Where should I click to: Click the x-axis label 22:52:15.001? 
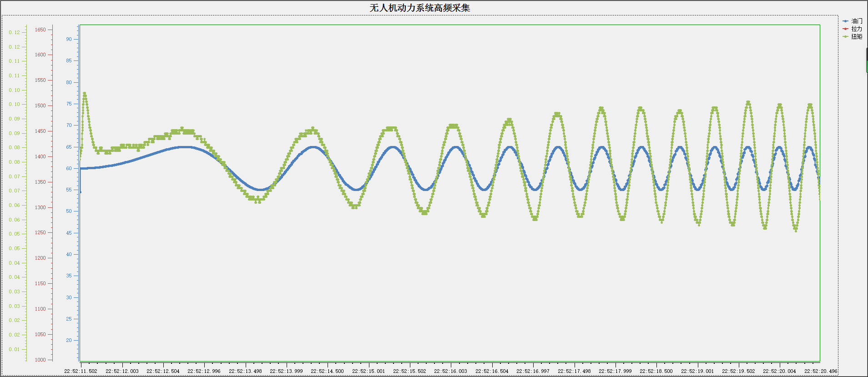(x=368, y=371)
